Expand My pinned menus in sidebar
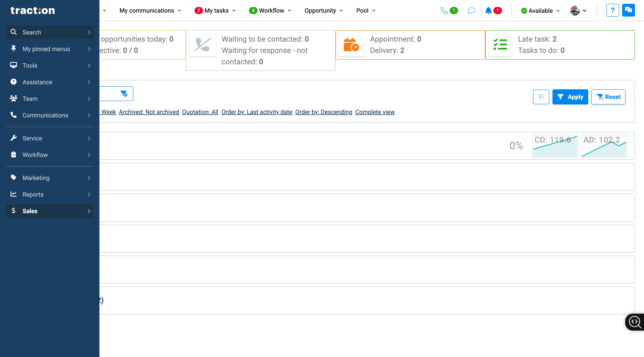 [50, 49]
